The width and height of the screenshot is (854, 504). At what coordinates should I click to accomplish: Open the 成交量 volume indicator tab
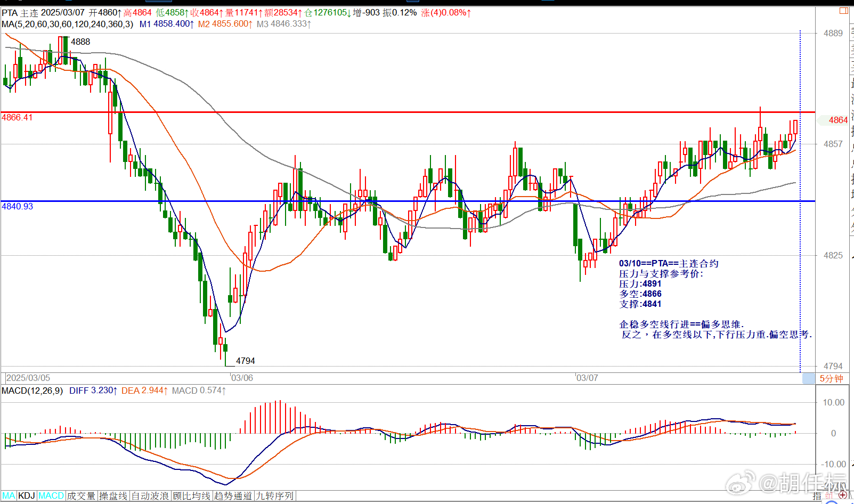(x=81, y=496)
